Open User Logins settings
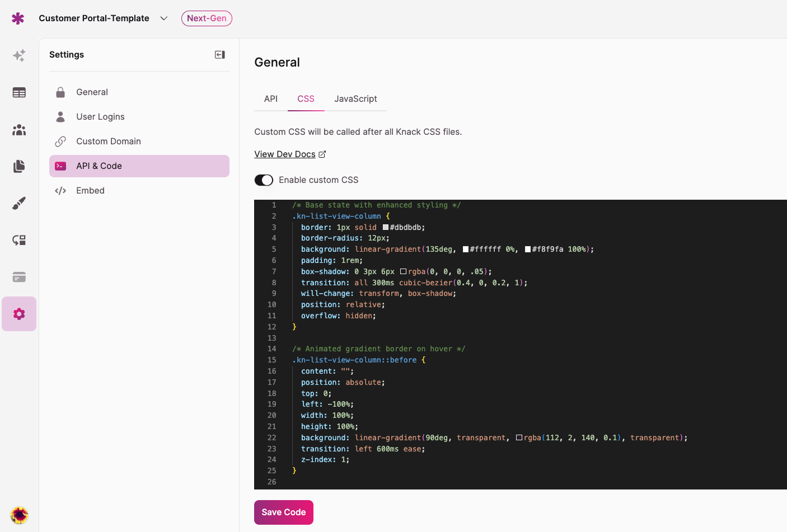The width and height of the screenshot is (787, 532). tap(139, 117)
